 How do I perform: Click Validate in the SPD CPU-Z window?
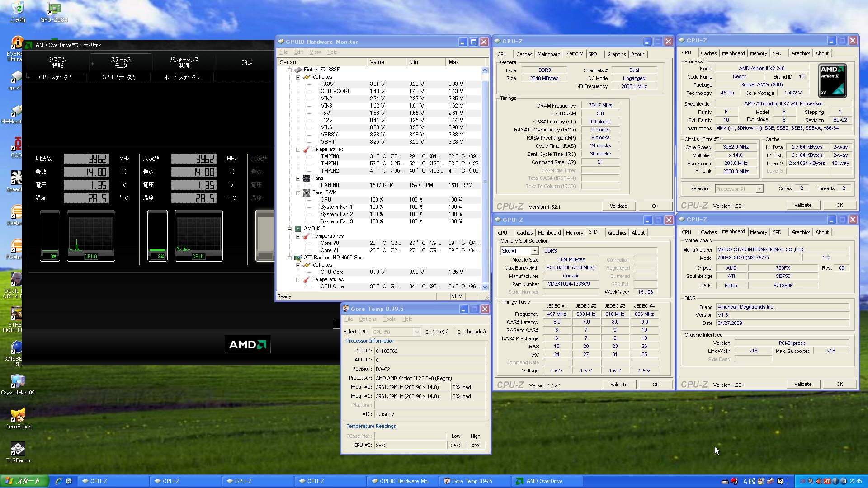[x=618, y=385]
